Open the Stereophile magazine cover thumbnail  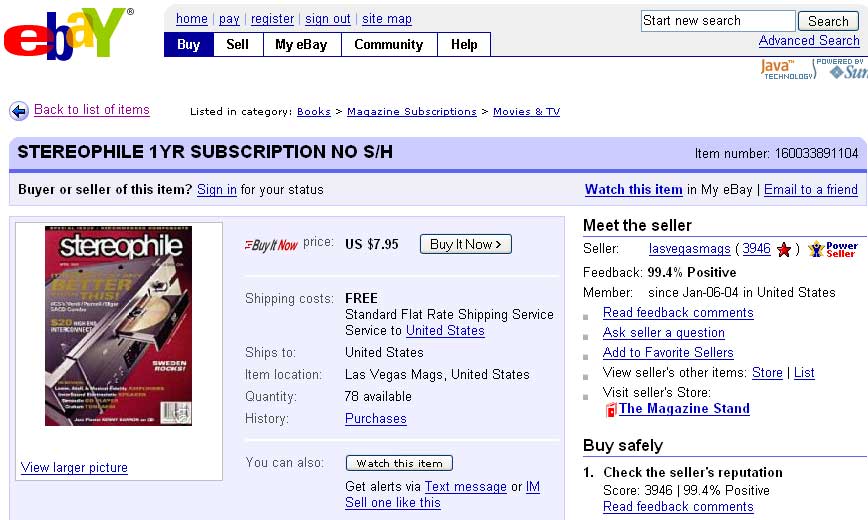click(x=118, y=326)
